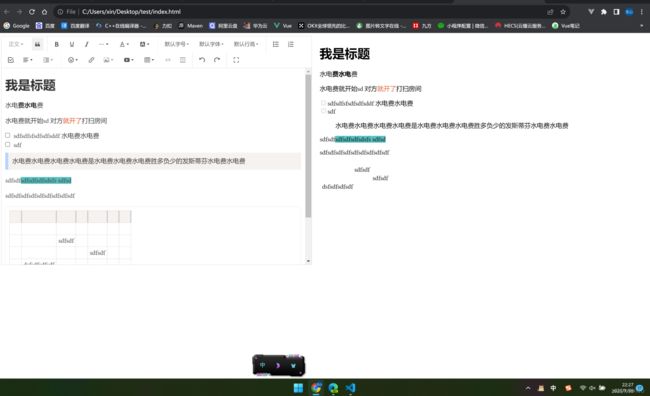Undo the last editor action
Screen dimensions: 650x396
coord(202,60)
